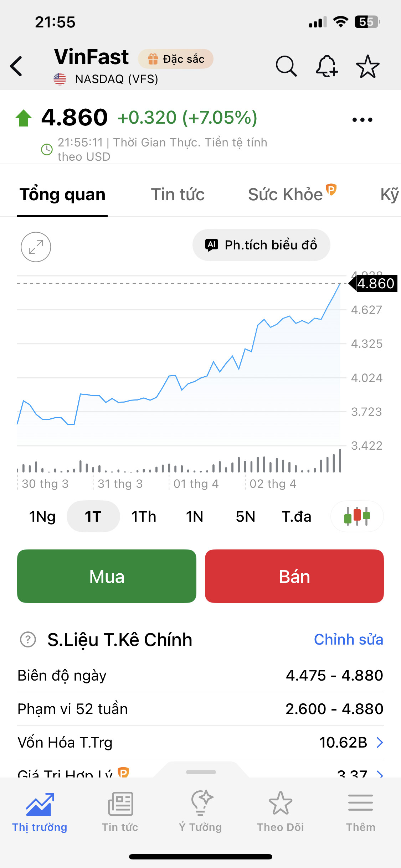Select the 1Th chart timeframe

pos(144,516)
